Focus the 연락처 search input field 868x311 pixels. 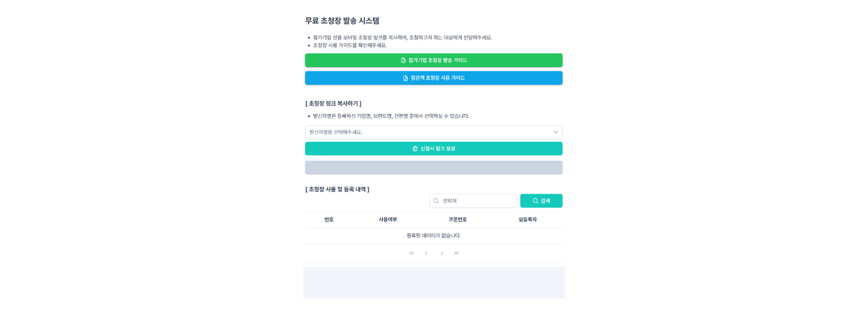click(477, 201)
